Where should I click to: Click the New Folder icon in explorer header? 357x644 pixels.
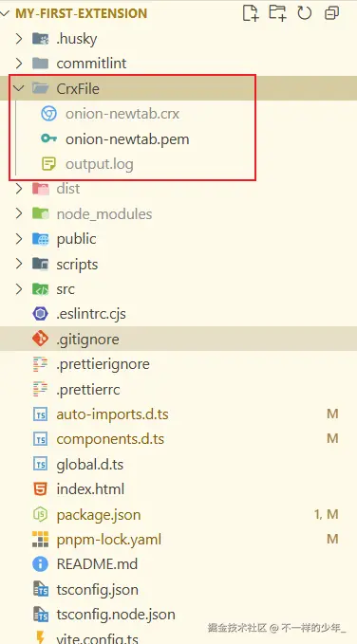pos(277,13)
